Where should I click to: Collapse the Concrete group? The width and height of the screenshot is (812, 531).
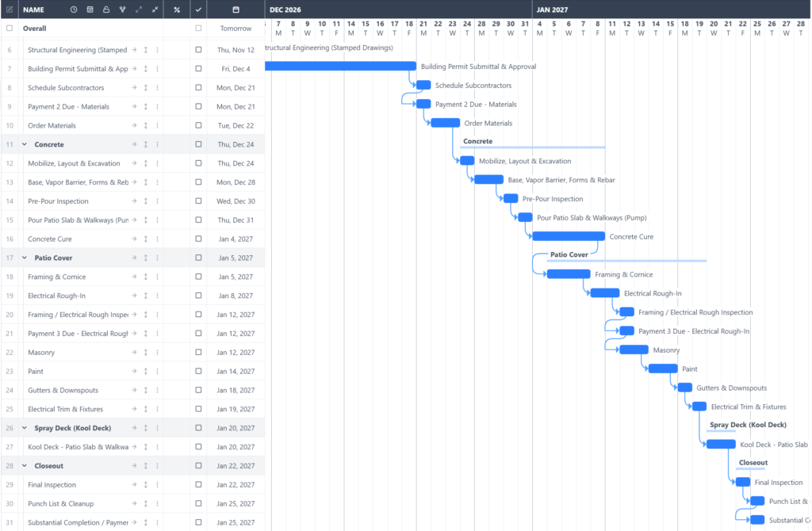point(25,144)
